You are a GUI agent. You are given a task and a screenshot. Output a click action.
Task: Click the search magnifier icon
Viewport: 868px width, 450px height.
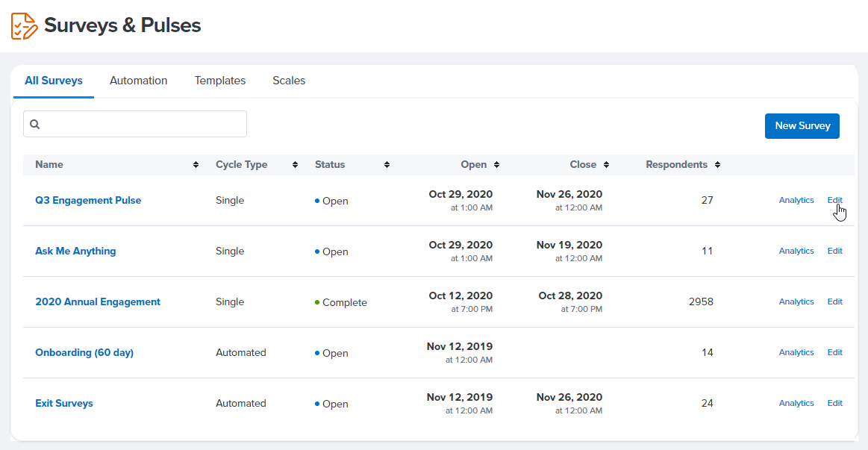click(35, 124)
